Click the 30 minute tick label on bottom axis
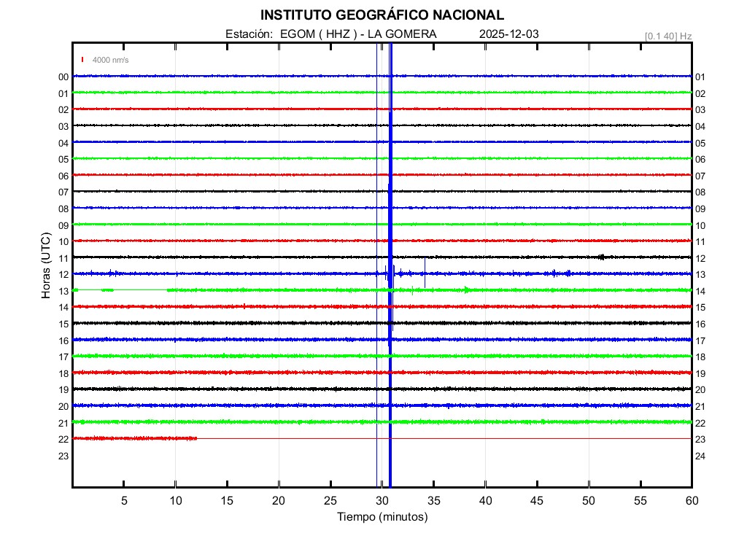 [382, 501]
